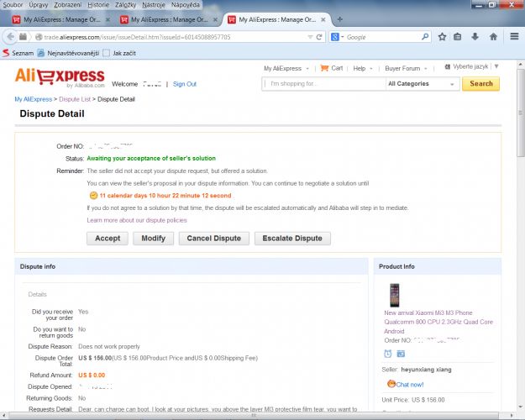Image resolution: width=525 pixels, height=420 pixels.
Task: Open the URL history dropdown arrow
Action: pos(310,37)
